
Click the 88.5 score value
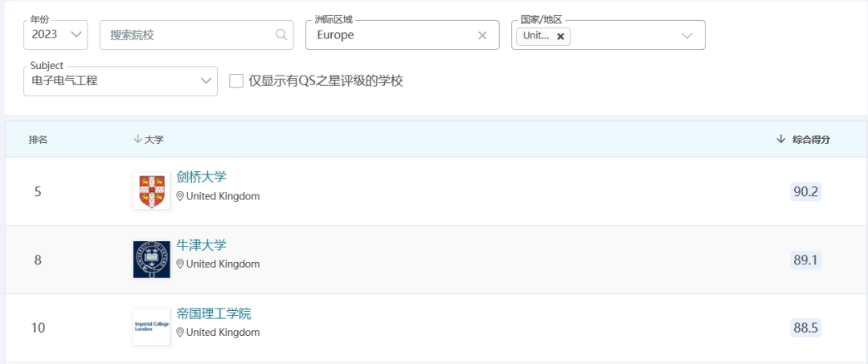click(x=806, y=328)
